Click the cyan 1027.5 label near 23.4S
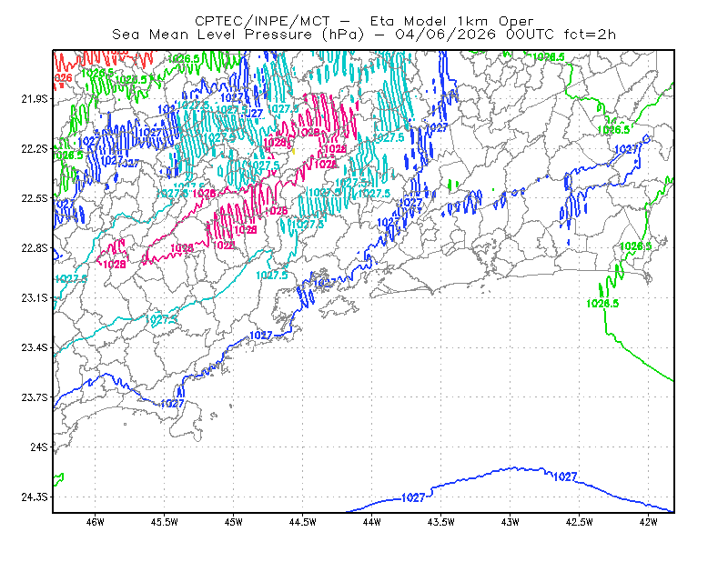This screenshot has width=728, height=562. pos(161,320)
